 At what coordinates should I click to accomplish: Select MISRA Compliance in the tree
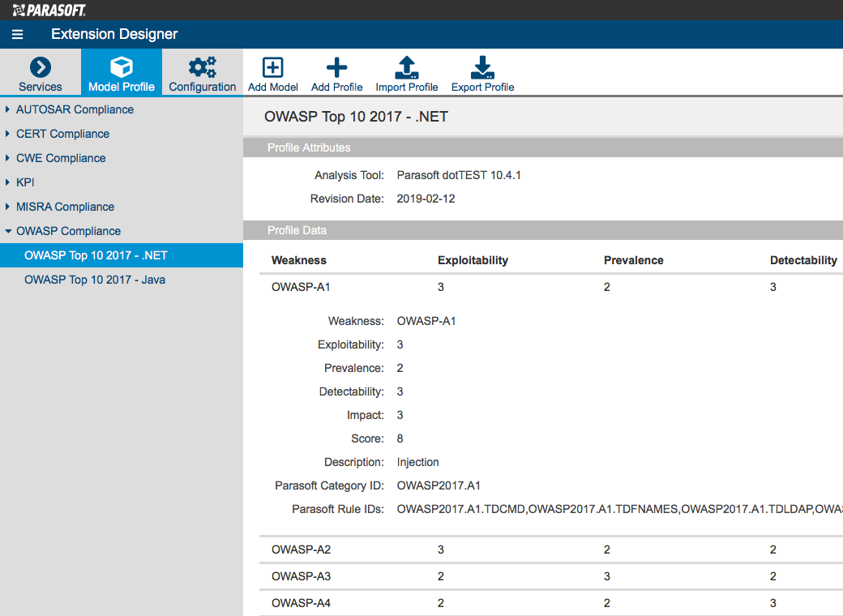click(x=65, y=207)
